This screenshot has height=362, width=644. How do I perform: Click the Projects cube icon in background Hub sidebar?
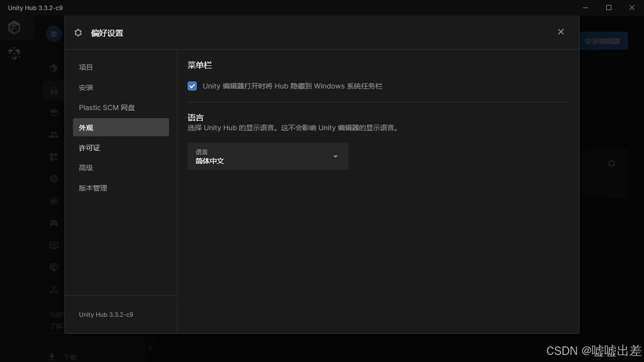[54, 68]
